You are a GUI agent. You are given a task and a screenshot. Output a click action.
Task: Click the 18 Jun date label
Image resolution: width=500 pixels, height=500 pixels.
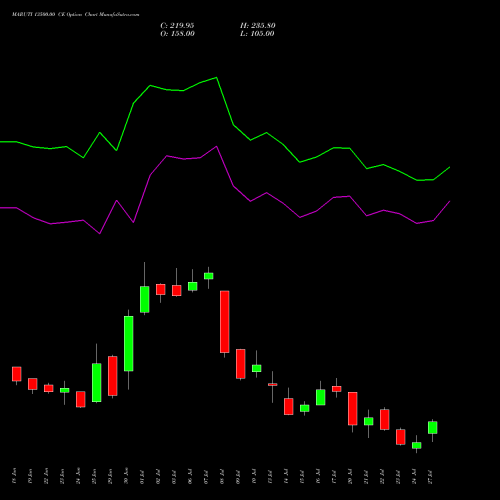click(x=14, y=476)
